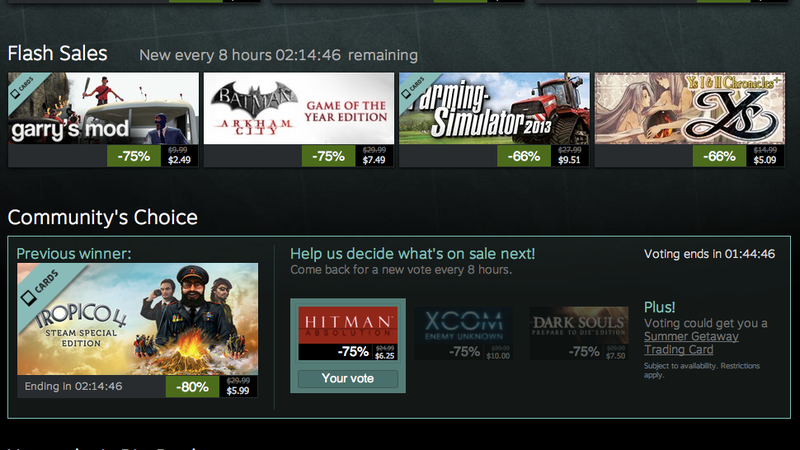Open the Tropico 4 previous winner banner
This screenshot has height=450, width=800.
point(138,319)
